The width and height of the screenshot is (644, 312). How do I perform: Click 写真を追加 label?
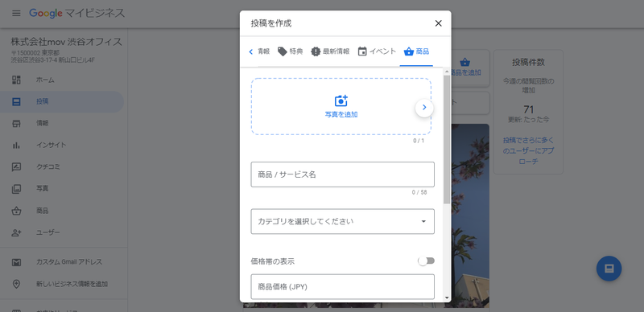point(341,114)
